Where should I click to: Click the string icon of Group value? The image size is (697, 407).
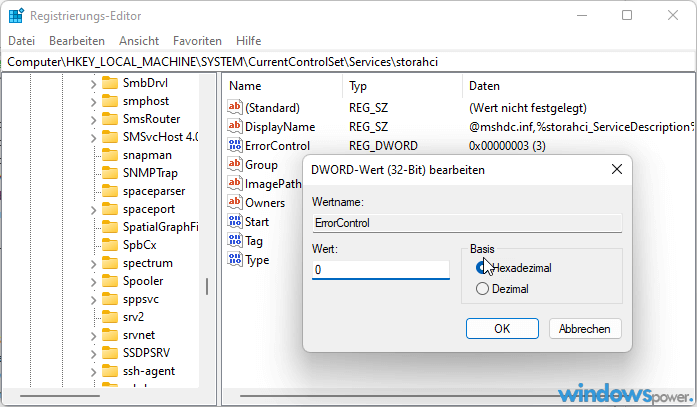[235, 164]
